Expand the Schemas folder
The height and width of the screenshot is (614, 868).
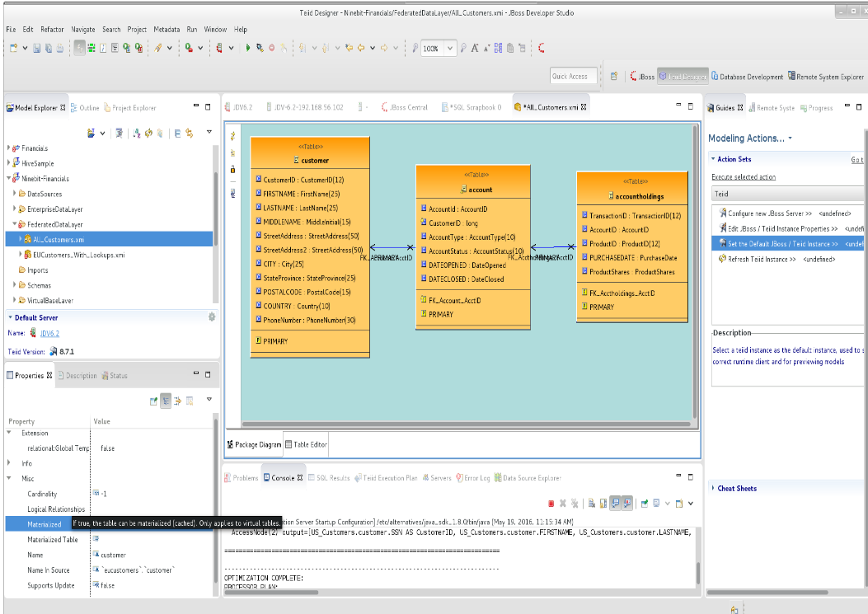click(14, 284)
